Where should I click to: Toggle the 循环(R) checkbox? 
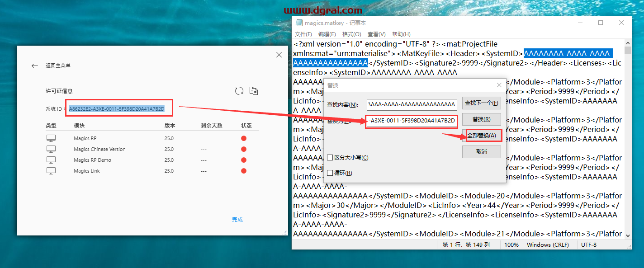330,173
